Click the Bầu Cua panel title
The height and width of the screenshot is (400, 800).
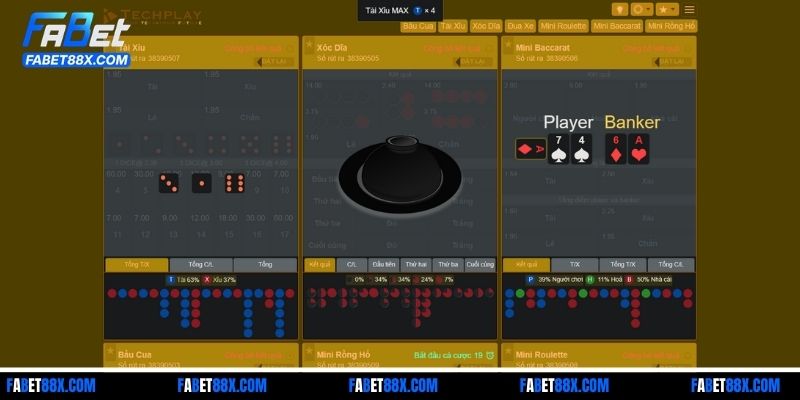(135, 355)
